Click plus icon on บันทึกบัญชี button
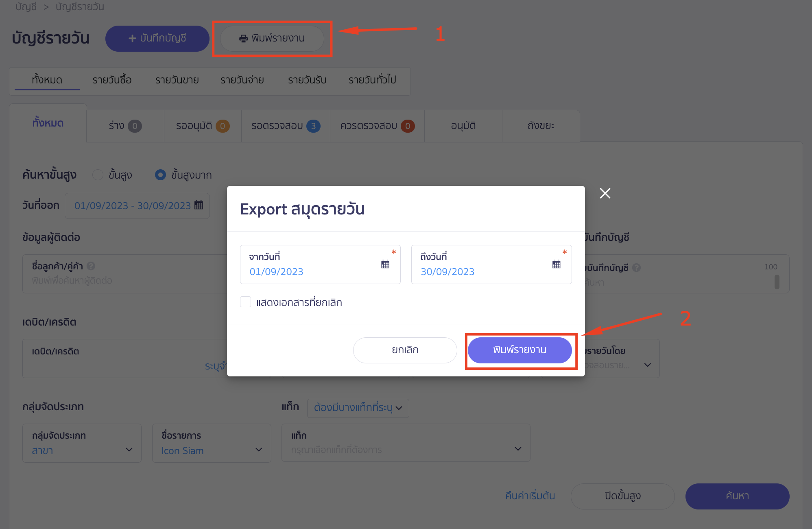This screenshot has width=812, height=529. 132,38
